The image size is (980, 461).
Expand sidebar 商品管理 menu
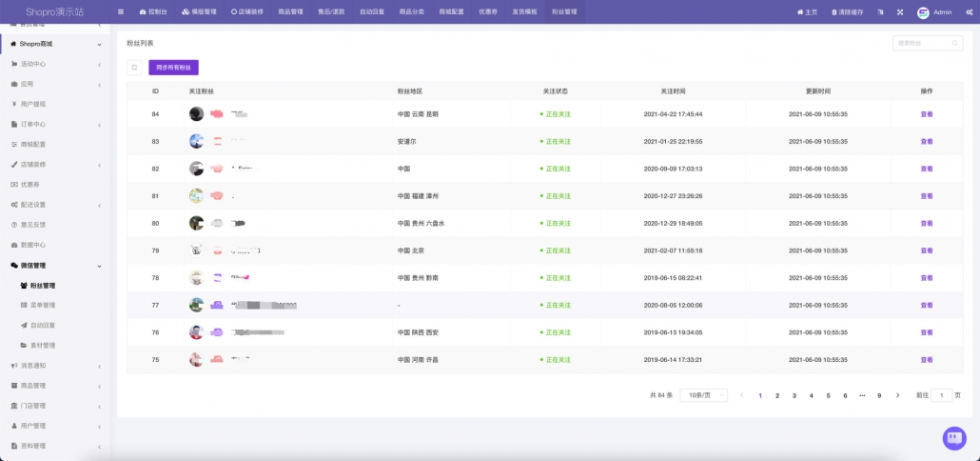click(x=56, y=386)
